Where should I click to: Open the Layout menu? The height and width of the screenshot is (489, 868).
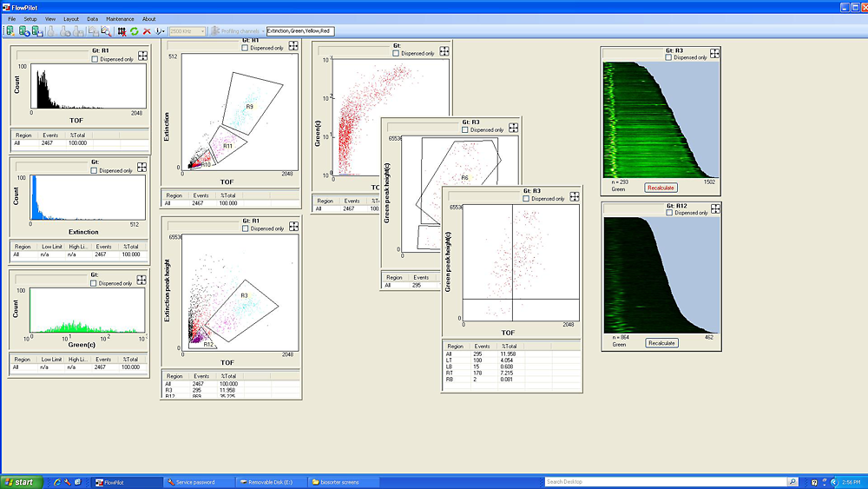pos(71,19)
